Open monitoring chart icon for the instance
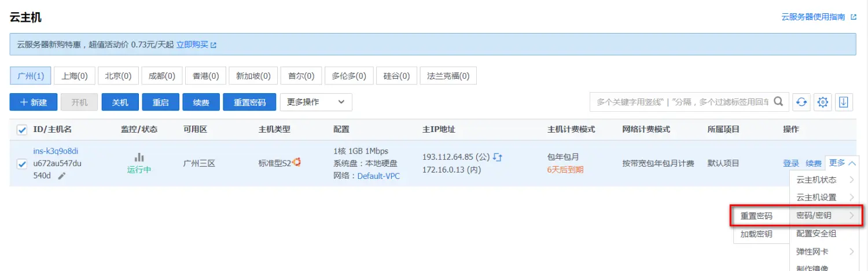This screenshot has height=271, width=868. tap(139, 158)
